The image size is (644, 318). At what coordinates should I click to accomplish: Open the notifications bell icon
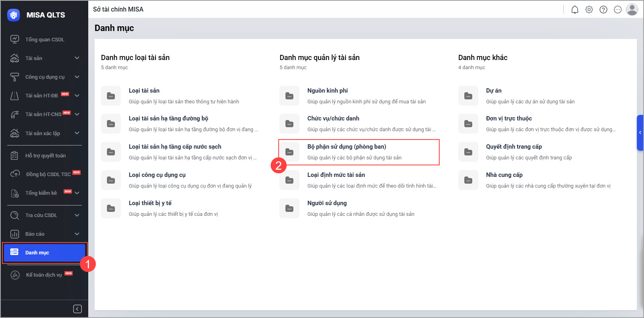pyautogui.click(x=575, y=10)
